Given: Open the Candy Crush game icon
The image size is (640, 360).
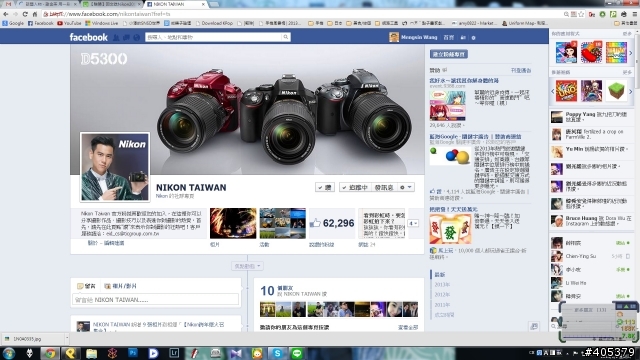Looking at the screenshot, I should [591, 52].
